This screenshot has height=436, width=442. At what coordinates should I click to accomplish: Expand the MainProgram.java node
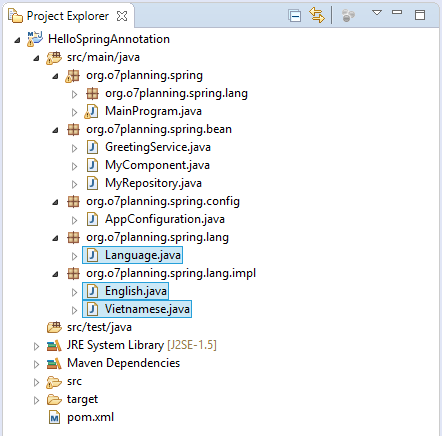[74, 112]
